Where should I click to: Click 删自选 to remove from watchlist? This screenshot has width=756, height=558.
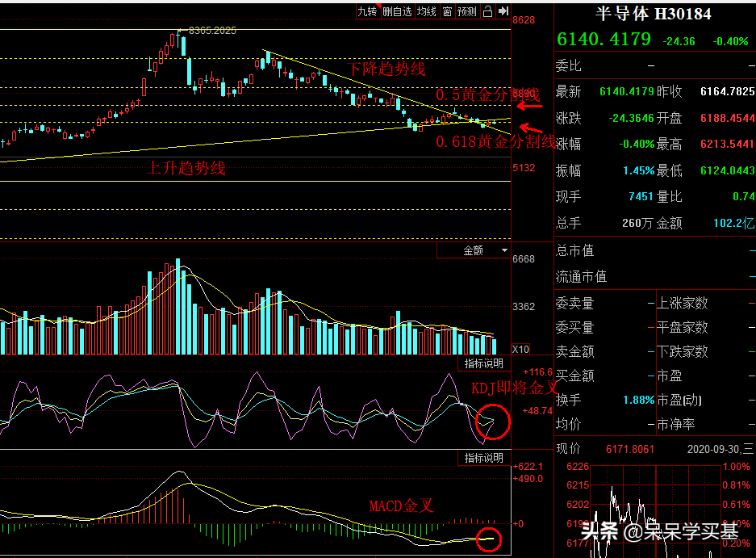coord(397,11)
